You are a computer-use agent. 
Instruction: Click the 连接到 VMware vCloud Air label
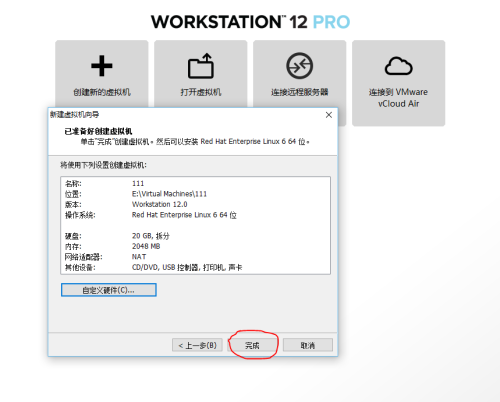tap(398, 98)
